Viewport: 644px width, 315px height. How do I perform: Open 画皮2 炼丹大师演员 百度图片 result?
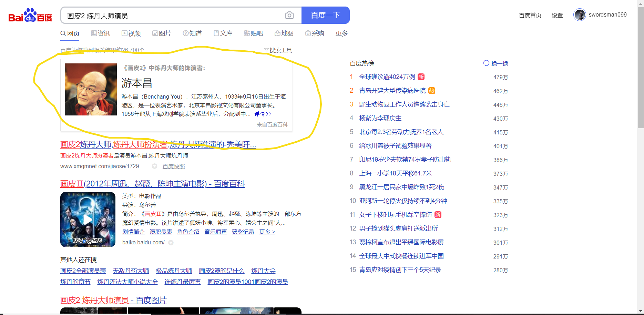click(113, 300)
